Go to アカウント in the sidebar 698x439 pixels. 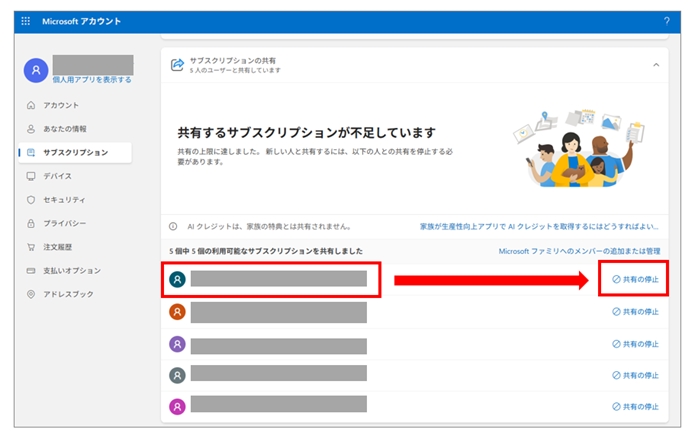click(x=61, y=105)
